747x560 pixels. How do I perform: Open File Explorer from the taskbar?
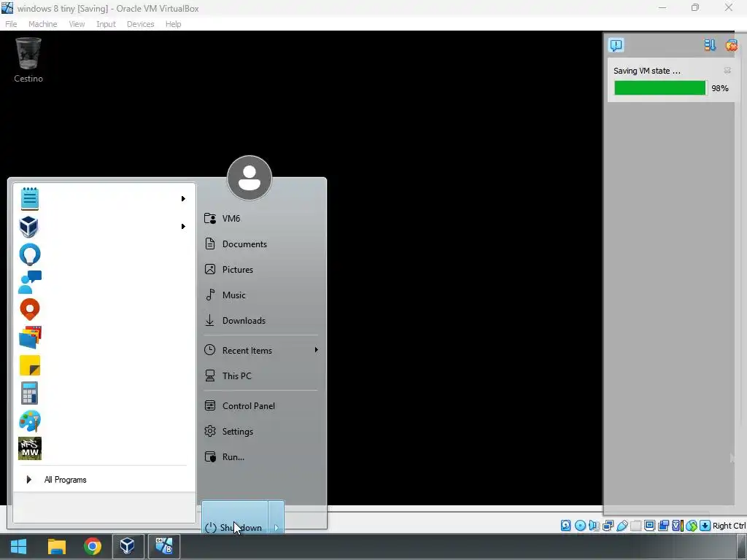pos(57,546)
